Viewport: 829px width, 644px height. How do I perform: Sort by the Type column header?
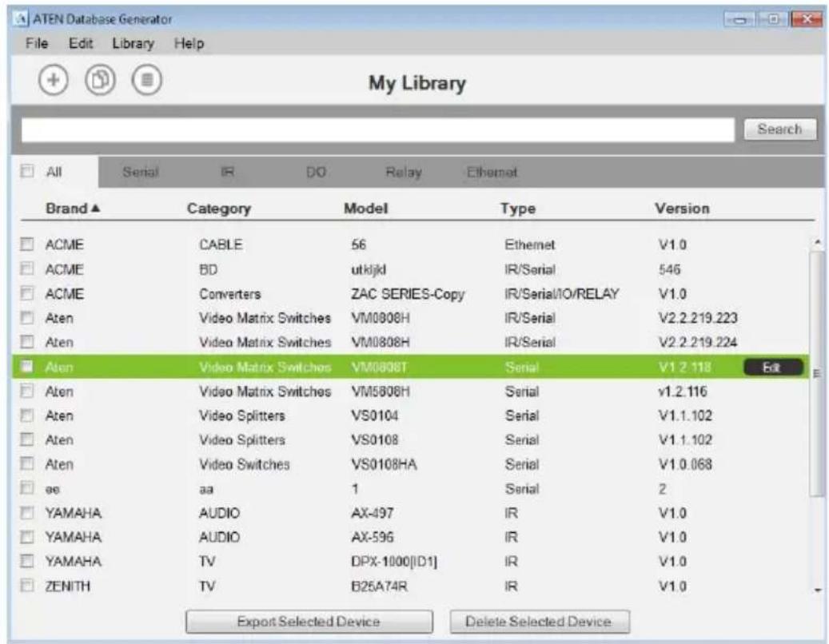pyautogui.click(x=518, y=209)
